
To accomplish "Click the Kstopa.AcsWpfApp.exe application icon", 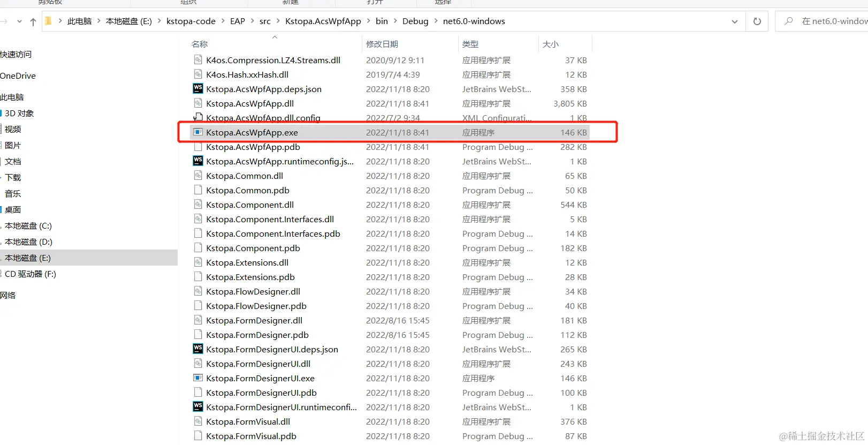I will [x=198, y=132].
